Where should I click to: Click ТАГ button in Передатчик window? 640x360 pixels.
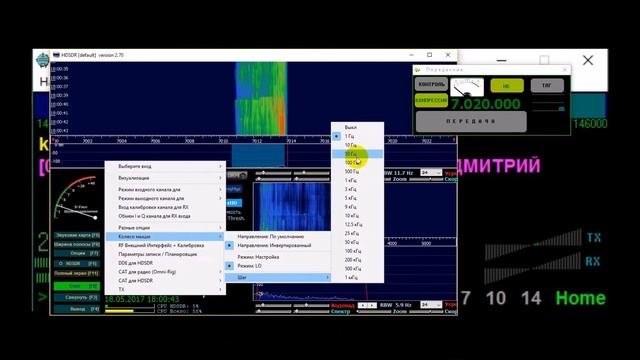point(547,85)
